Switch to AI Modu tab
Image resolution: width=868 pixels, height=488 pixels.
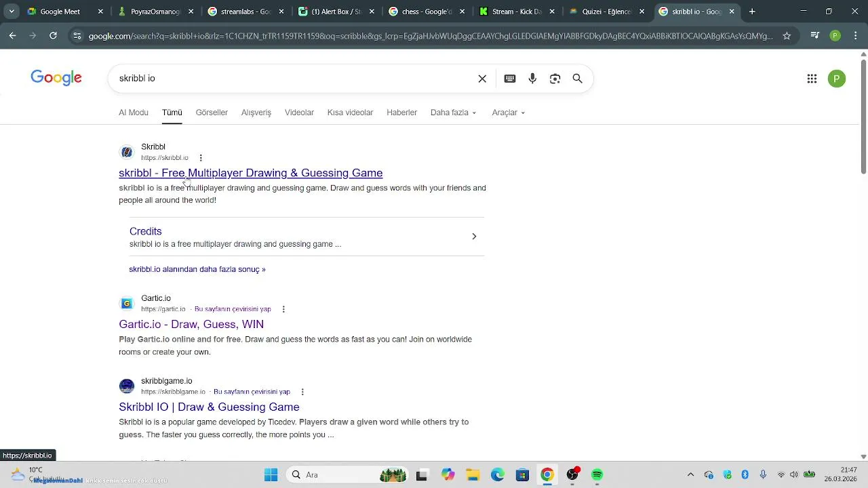coord(134,113)
